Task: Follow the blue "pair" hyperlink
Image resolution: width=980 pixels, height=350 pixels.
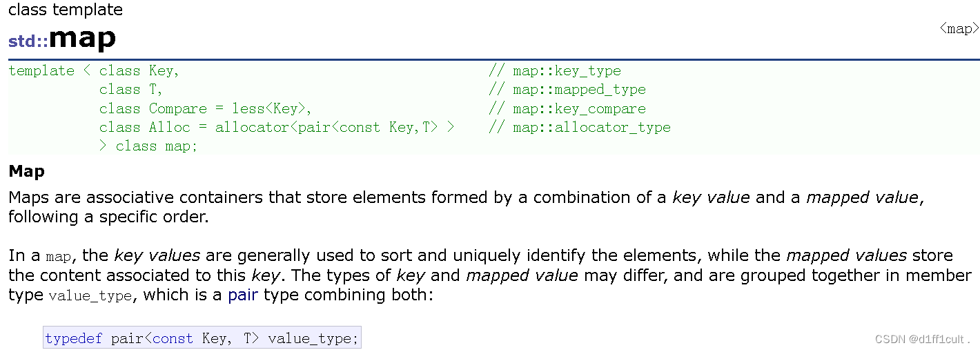Action: (x=243, y=295)
